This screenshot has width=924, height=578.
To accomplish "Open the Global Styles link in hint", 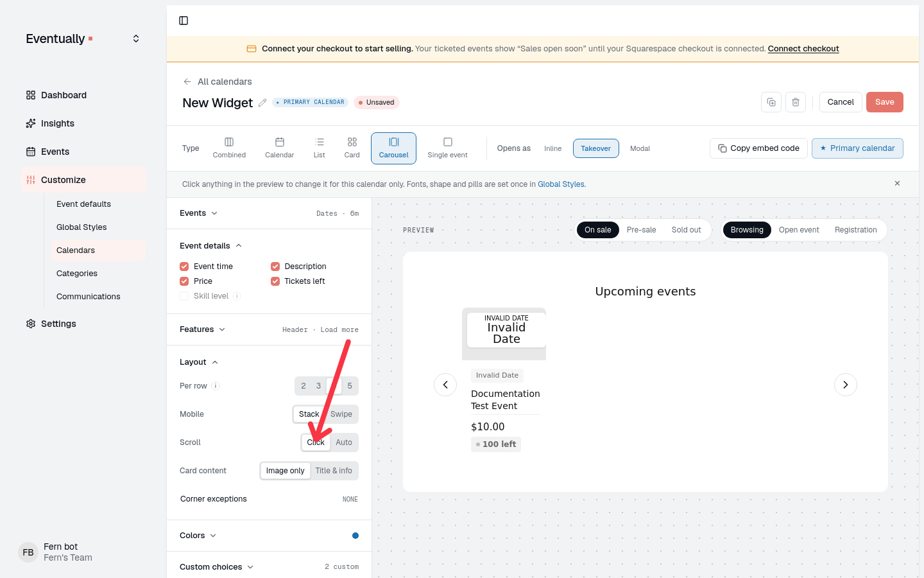I will click(561, 184).
